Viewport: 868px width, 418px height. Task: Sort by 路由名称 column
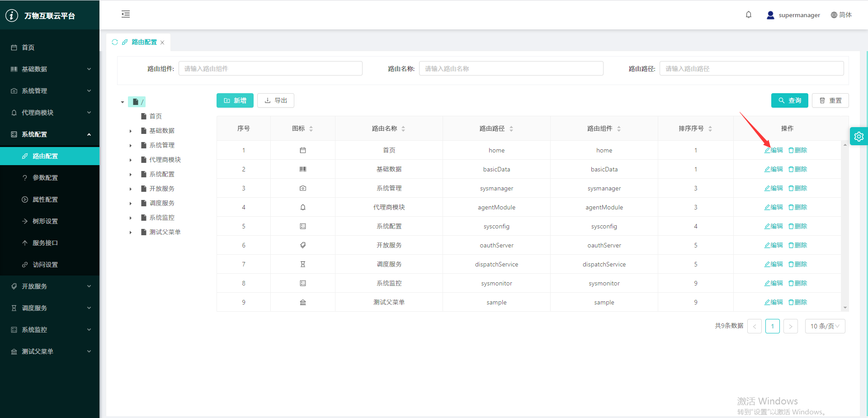click(x=403, y=129)
